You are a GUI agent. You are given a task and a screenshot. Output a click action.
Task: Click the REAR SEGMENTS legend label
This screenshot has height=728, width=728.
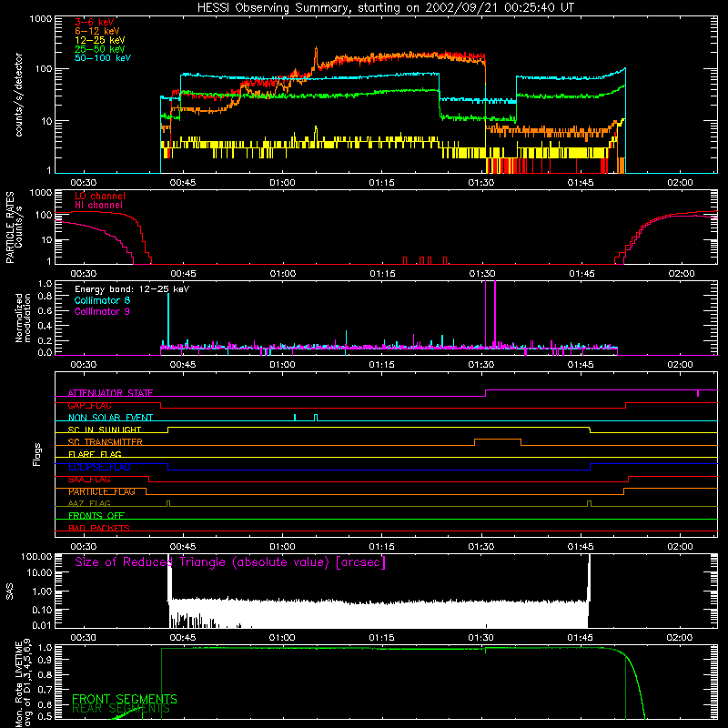pos(121,709)
